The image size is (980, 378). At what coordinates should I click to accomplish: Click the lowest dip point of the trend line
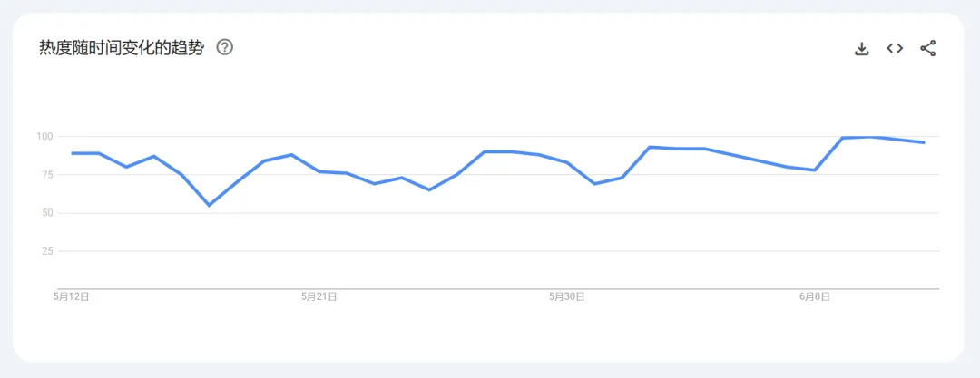[210, 205]
